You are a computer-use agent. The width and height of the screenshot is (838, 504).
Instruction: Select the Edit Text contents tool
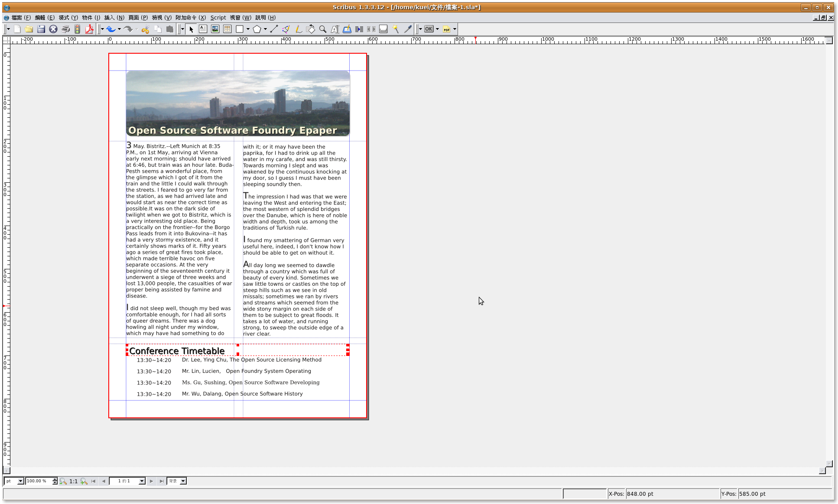click(x=335, y=29)
